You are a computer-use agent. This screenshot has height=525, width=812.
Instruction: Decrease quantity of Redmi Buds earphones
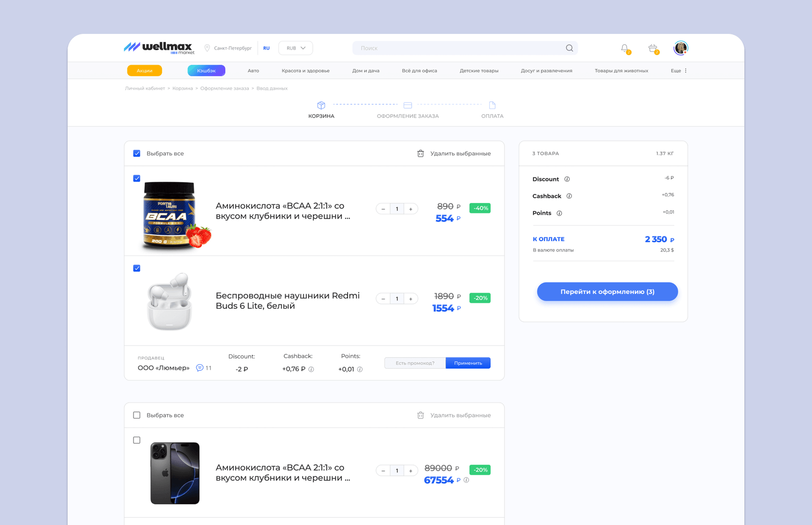click(x=383, y=299)
